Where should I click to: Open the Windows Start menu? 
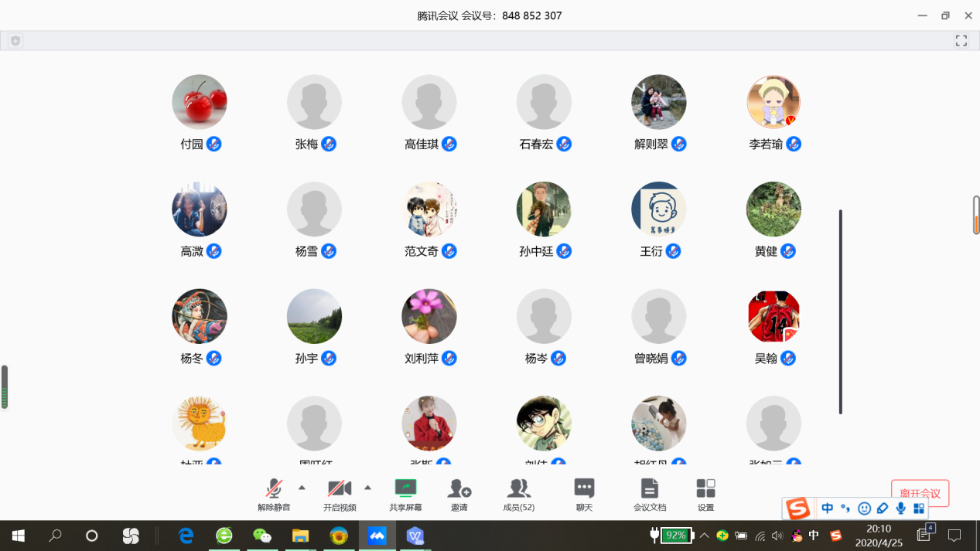click(x=18, y=536)
